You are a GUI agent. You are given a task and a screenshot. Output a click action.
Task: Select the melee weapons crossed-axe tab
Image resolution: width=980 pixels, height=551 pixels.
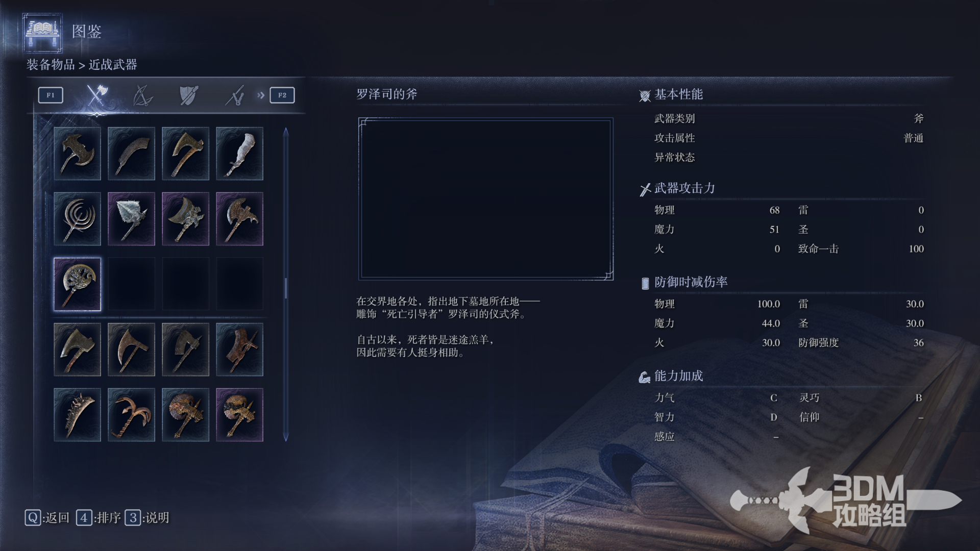(x=97, y=95)
